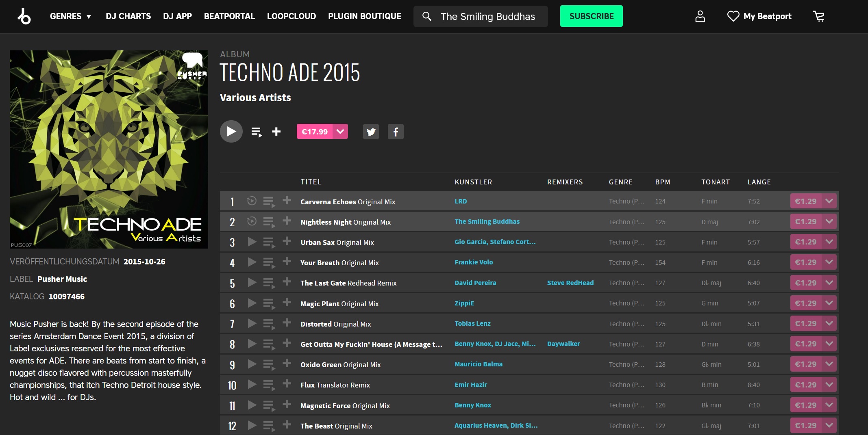
Task: Play Oxido Green track
Action: coord(252,364)
